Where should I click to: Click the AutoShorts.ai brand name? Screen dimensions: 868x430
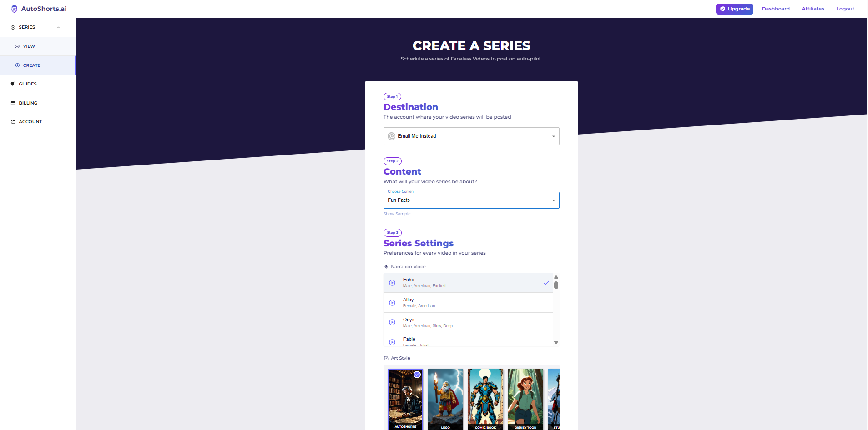click(44, 9)
